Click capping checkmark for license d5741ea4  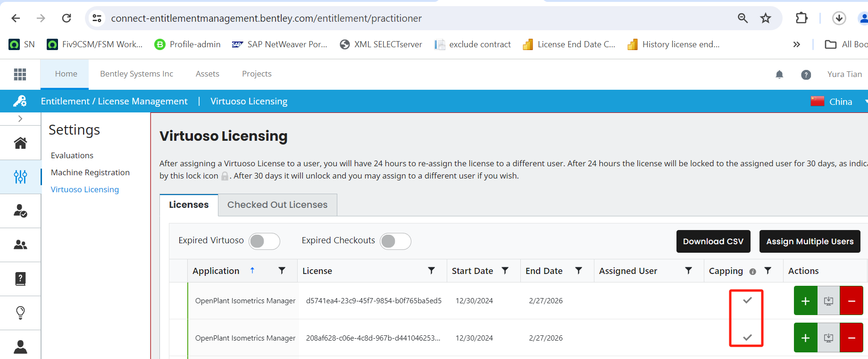[747, 300]
